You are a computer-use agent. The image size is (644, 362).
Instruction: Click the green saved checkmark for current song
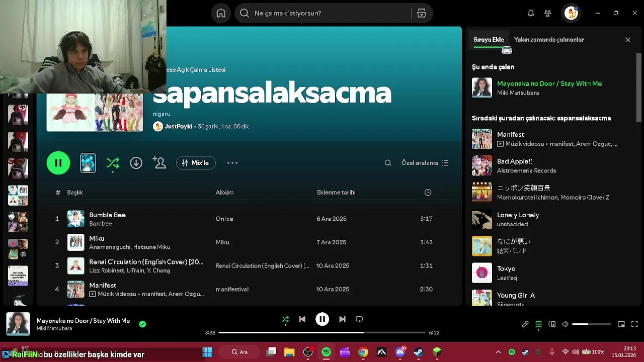point(142,324)
